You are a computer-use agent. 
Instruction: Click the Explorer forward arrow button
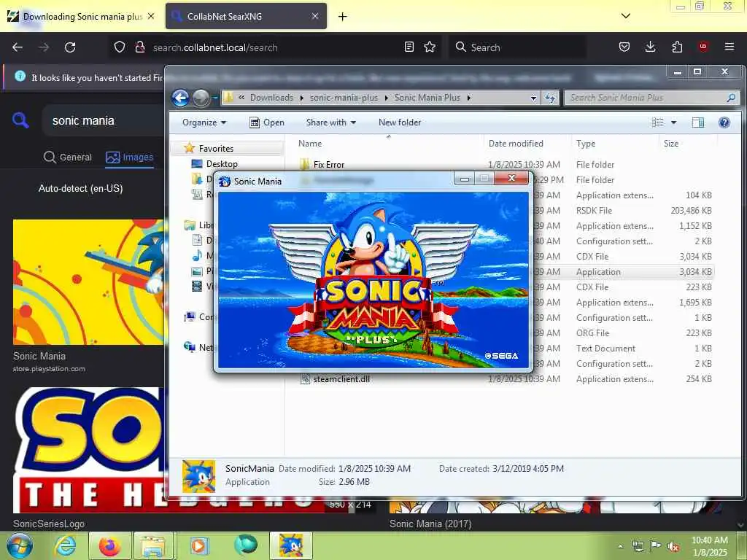201,98
